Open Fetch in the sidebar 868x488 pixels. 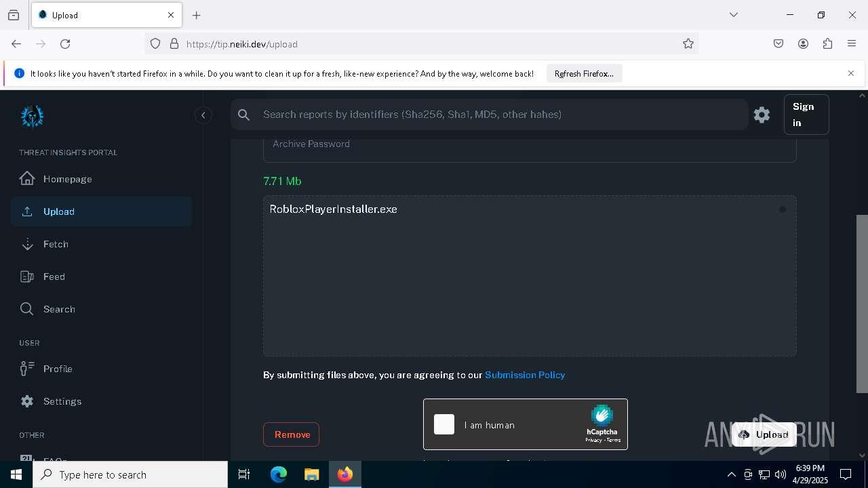101,244
